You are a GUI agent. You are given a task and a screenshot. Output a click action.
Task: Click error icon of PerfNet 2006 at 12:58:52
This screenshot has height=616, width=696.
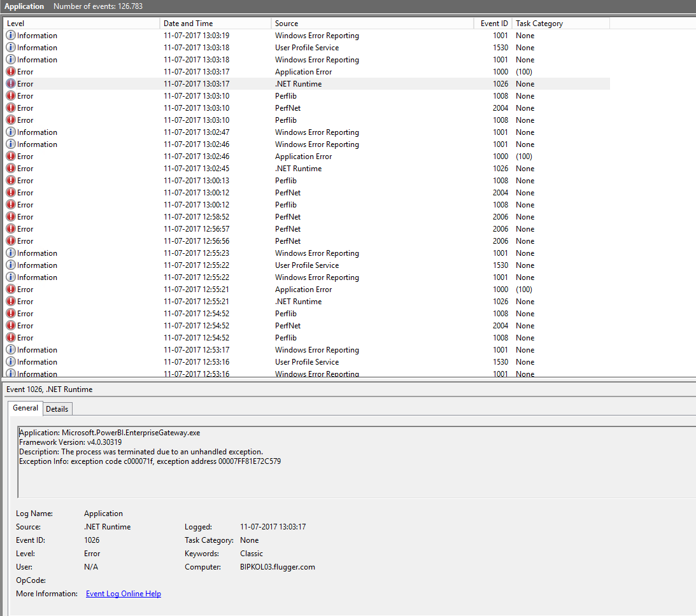(11, 216)
